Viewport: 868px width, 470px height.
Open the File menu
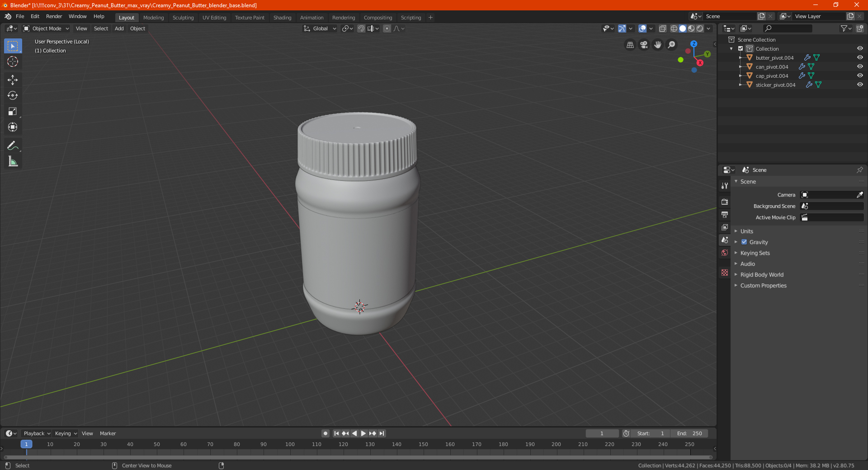tap(20, 16)
